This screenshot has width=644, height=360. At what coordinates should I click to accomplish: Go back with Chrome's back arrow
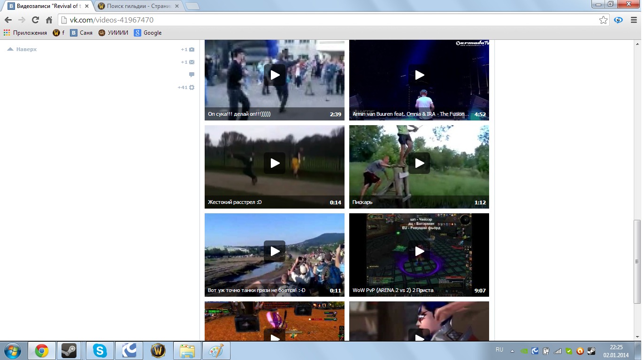(x=8, y=20)
